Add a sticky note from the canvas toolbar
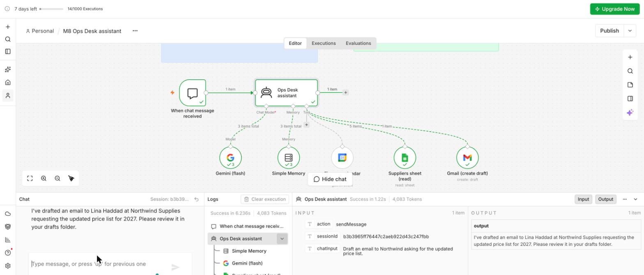 630,85
